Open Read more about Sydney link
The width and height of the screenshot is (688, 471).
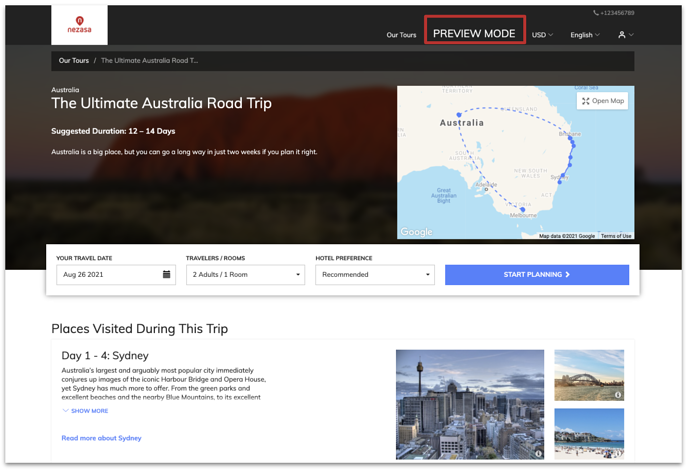101,438
